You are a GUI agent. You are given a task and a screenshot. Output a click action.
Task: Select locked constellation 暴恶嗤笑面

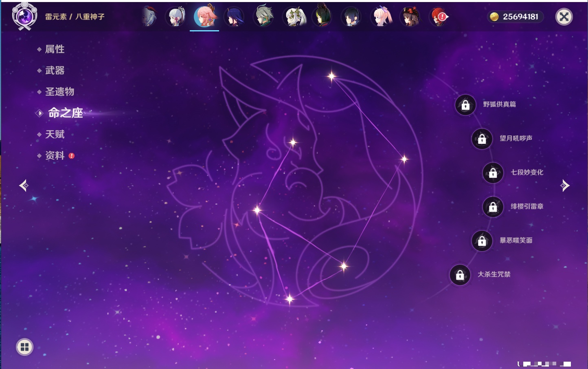(x=482, y=241)
